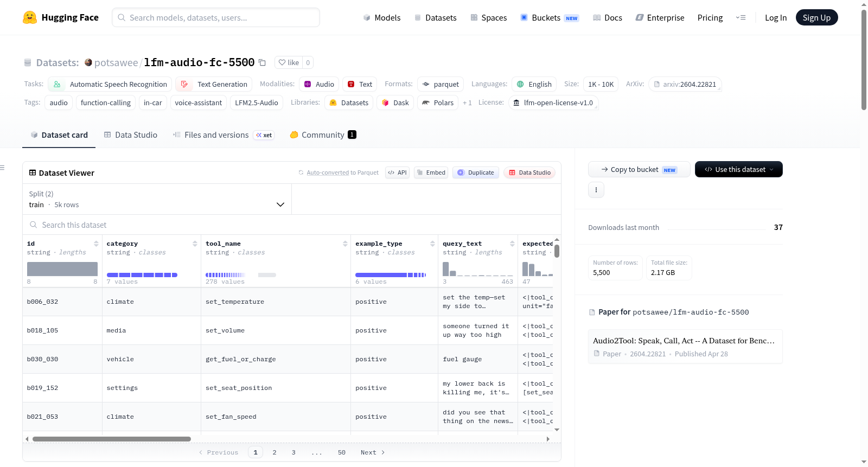
Task: Open the arxiv:2604.22821 tag
Action: coord(685,84)
